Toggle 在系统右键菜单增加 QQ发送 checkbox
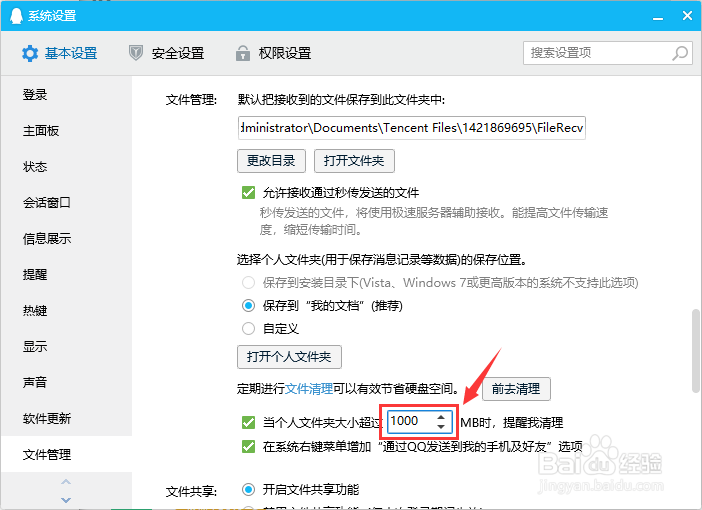This screenshot has height=510, width=702. coord(248,446)
